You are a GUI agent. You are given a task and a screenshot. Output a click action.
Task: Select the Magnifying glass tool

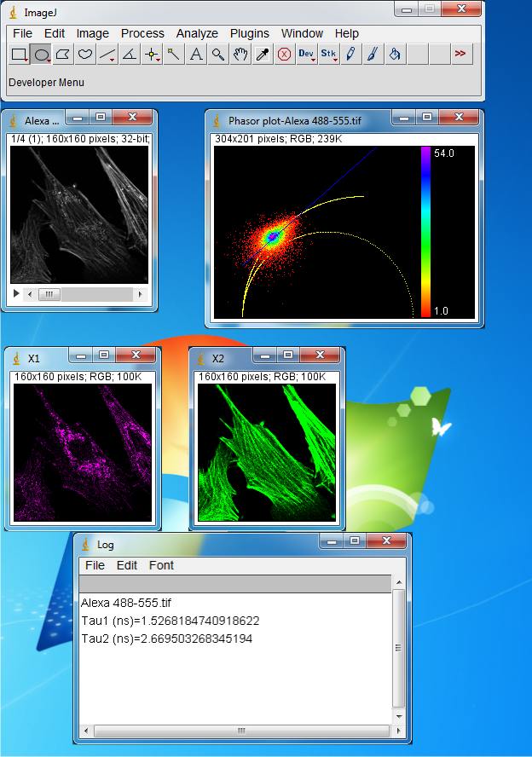[218, 54]
